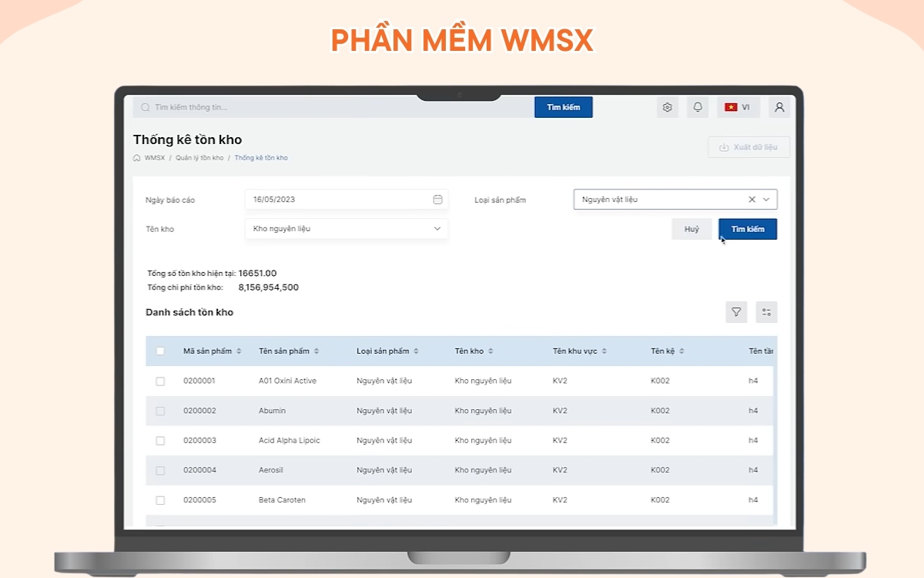Image resolution: width=924 pixels, height=578 pixels.
Task: Click total inventory value 16651.00
Action: tap(257, 273)
